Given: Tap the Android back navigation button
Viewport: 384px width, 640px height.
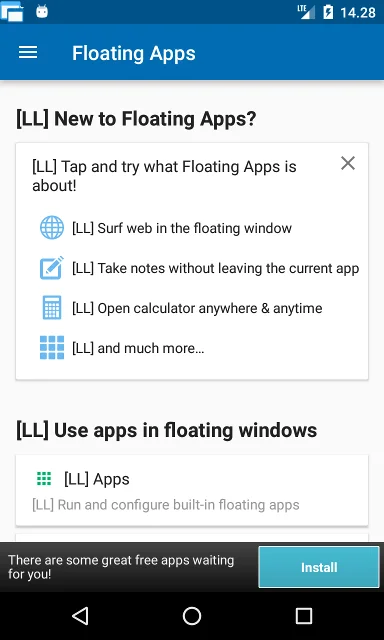Looking at the screenshot, I should 80,616.
